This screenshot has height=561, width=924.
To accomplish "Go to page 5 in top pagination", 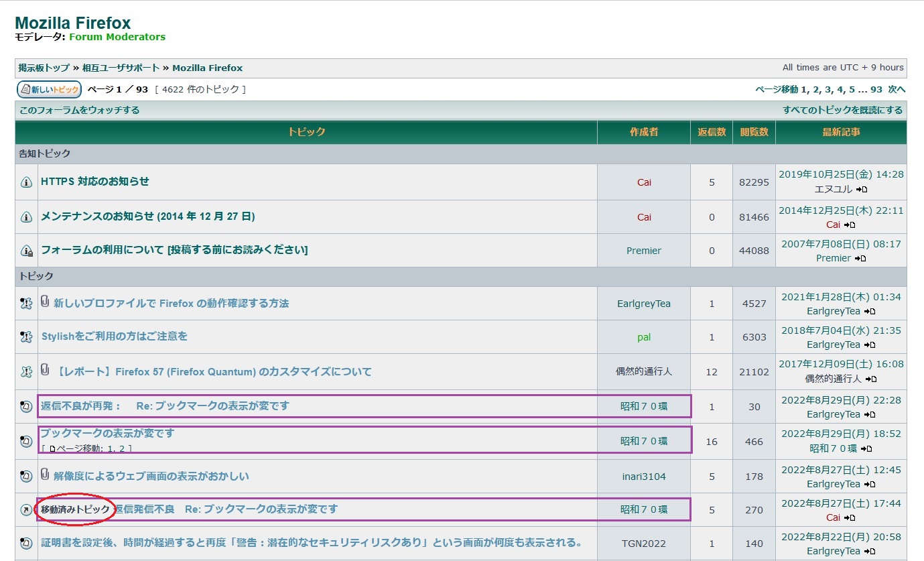I will tap(852, 89).
